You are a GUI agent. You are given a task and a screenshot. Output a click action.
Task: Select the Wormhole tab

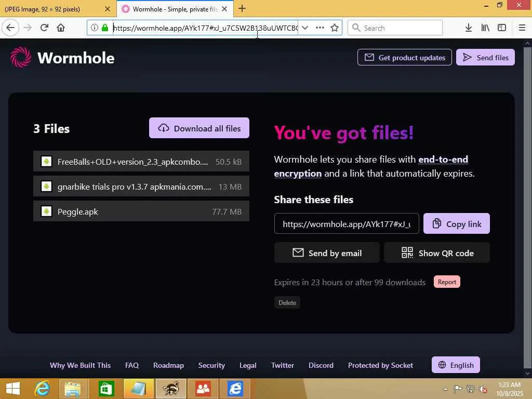coord(175,9)
